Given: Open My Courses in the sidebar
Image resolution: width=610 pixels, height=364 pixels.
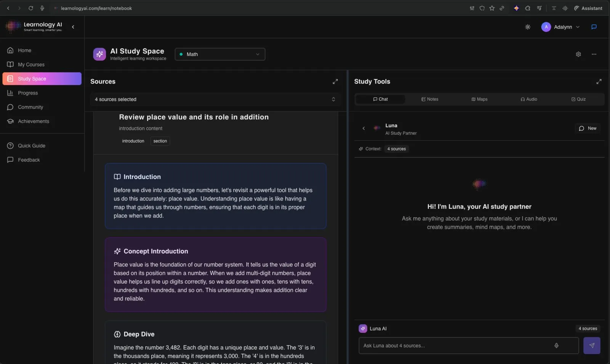Looking at the screenshot, I should click(42, 64).
